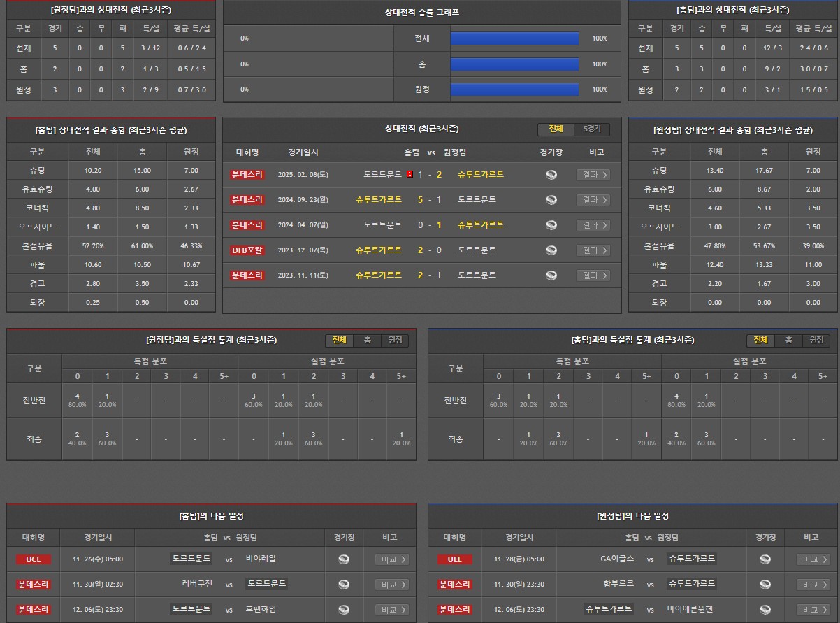
Task: Open 결과 for the 2024. 09. 23 match
Action: pyautogui.click(x=593, y=200)
